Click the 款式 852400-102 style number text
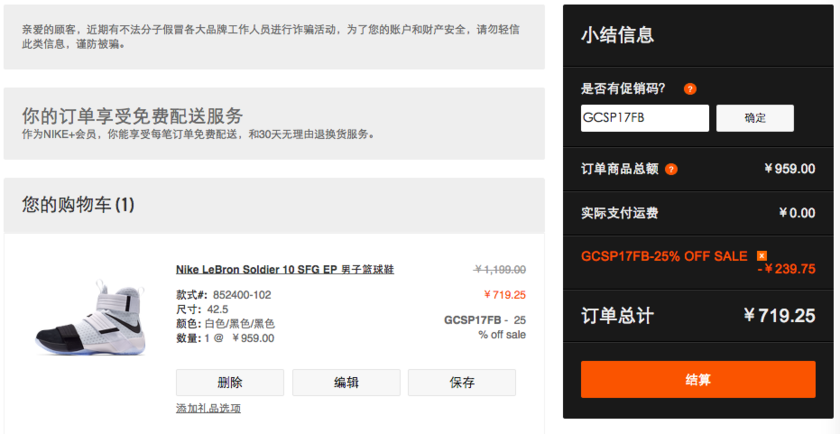Viewport: 840px width, 434px height. pyautogui.click(x=223, y=295)
